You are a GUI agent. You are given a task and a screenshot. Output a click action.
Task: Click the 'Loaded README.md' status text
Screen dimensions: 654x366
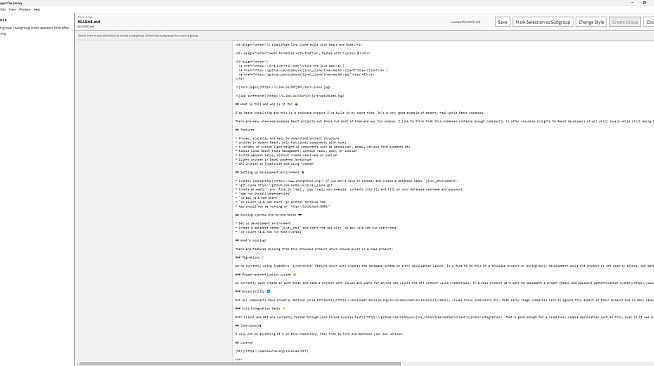point(465,22)
